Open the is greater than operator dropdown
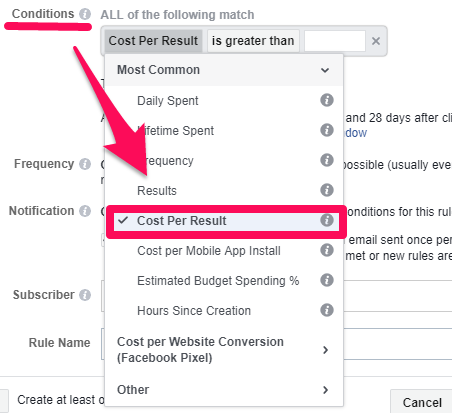Image resolution: width=452 pixels, height=413 pixels. coord(253,41)
